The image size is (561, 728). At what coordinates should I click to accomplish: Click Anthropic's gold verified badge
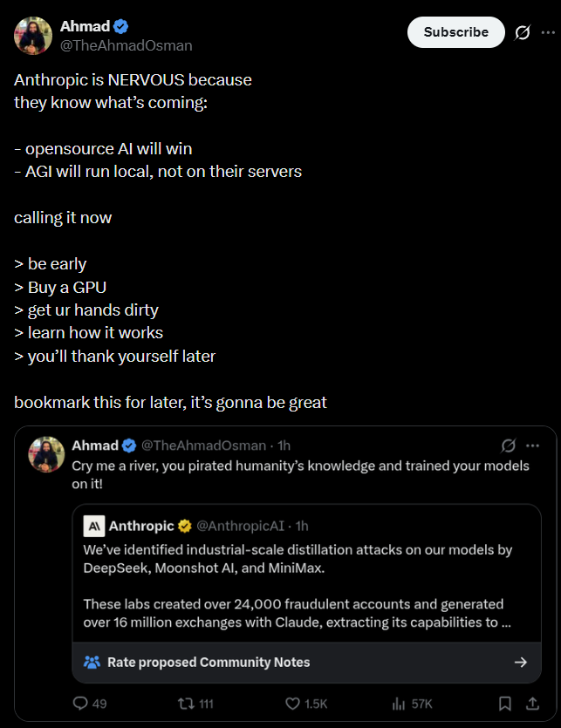(x=185, y=526)
